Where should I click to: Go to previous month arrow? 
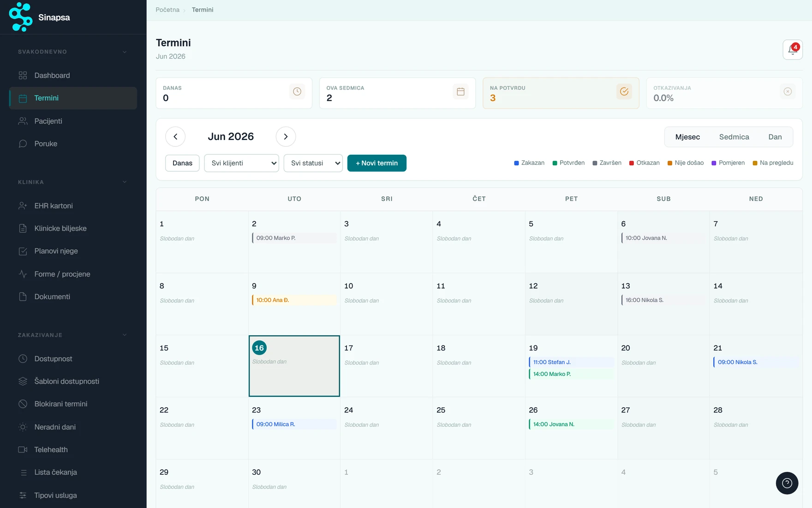(x=175, y=137)
